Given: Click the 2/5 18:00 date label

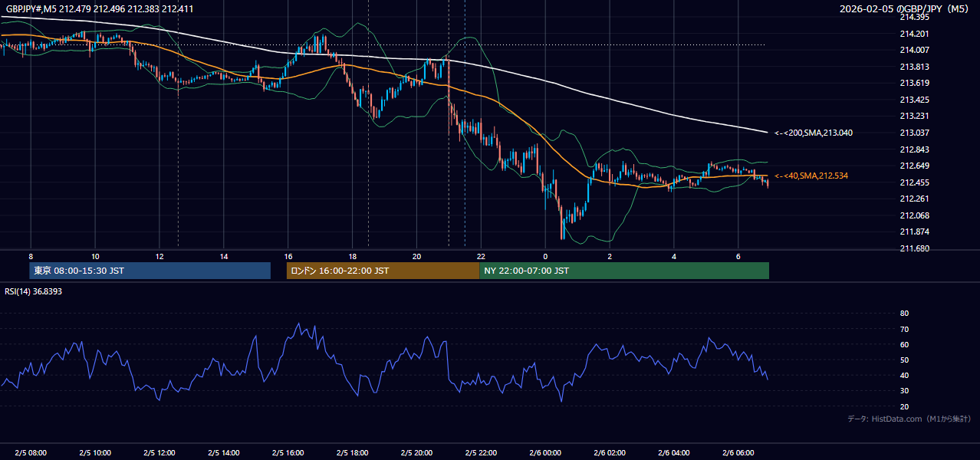Looking at the screenshot, I should click(x=353, y=452).
